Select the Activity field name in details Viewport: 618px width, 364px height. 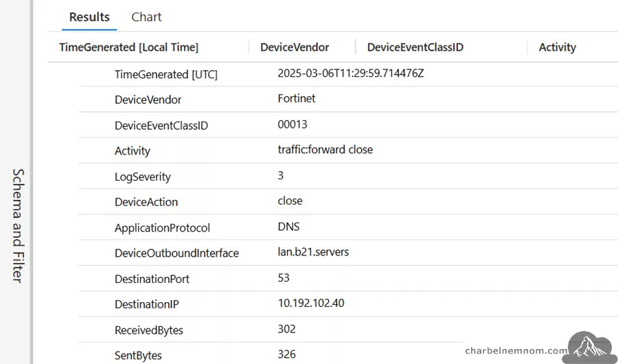pyautogui.click(x=133, y=151)
